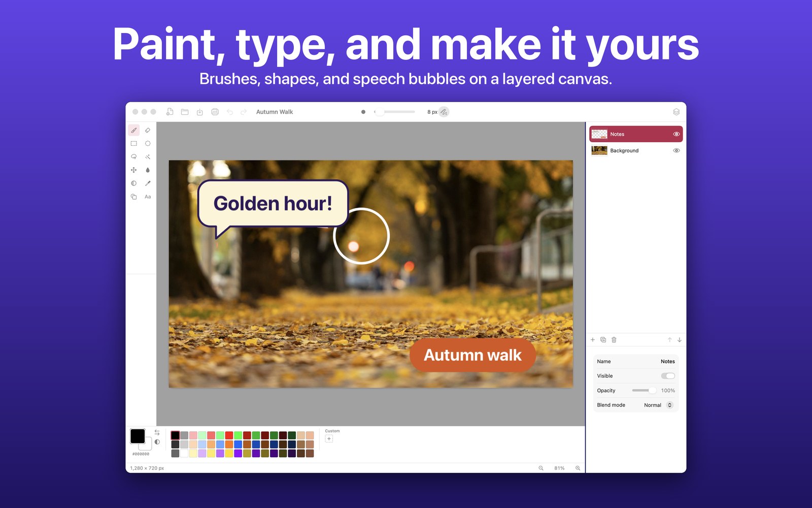Screen dimensions: 812x508
Task: Add a new layer with plus icon
Action: pyautogui.click(x=593, y=340)
